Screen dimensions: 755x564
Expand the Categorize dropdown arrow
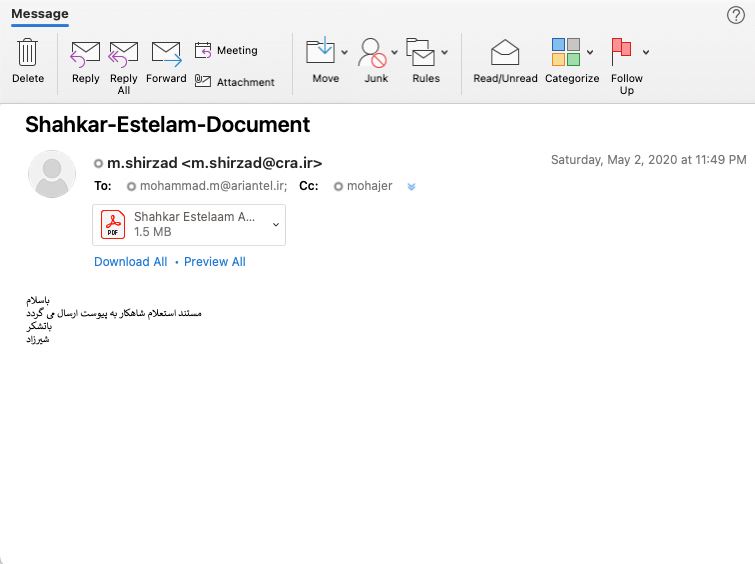coord(590,52)
